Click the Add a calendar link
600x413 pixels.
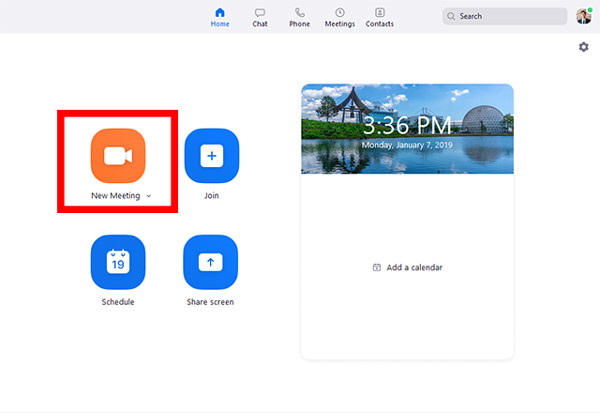pos(408,267)
